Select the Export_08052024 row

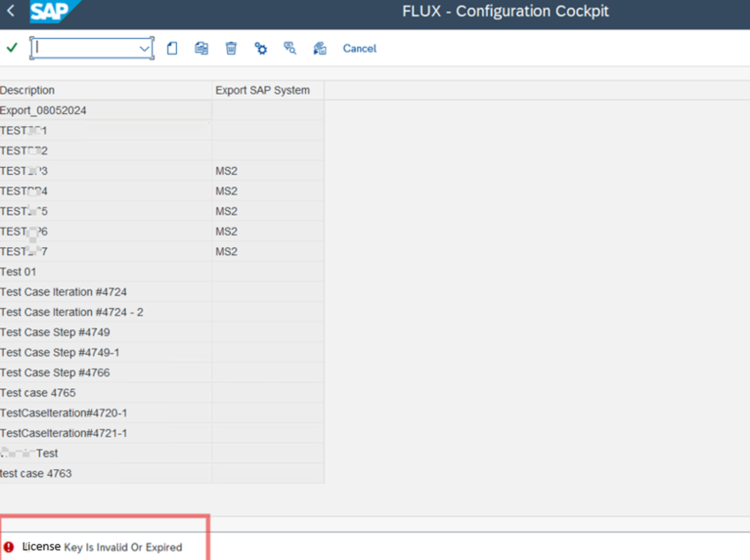tap(43, 111)
